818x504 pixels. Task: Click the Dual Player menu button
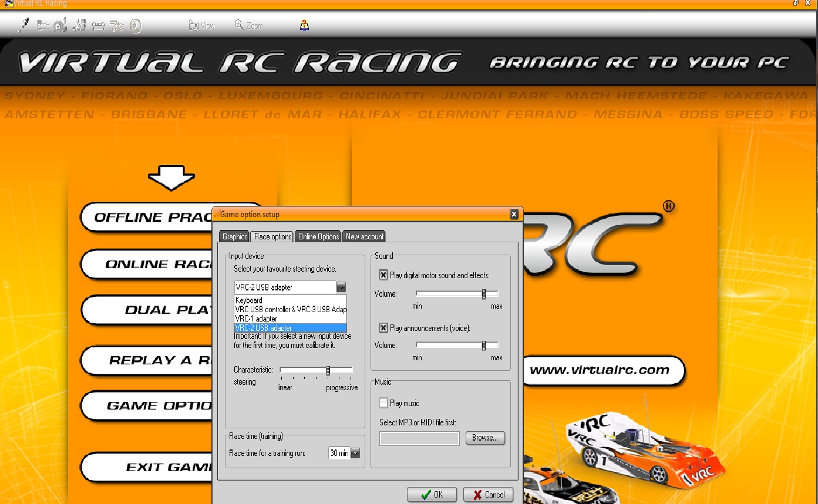(147, 310)
